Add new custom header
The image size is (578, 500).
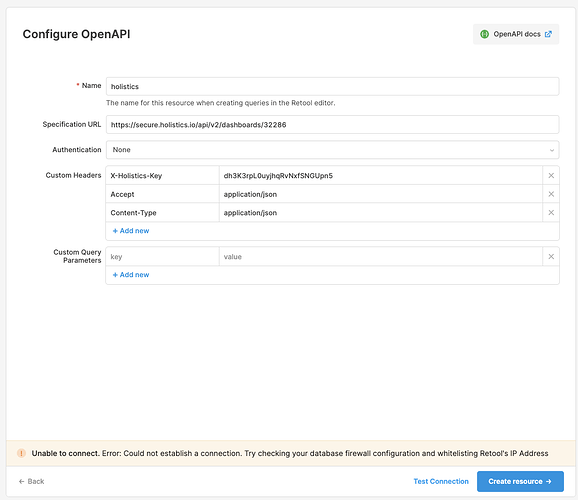[x=131, y=231]
